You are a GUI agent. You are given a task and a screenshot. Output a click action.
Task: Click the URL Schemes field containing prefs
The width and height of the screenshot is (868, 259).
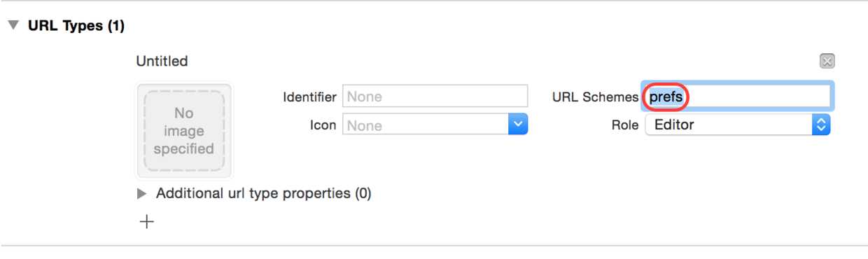[x=738, y=97]
